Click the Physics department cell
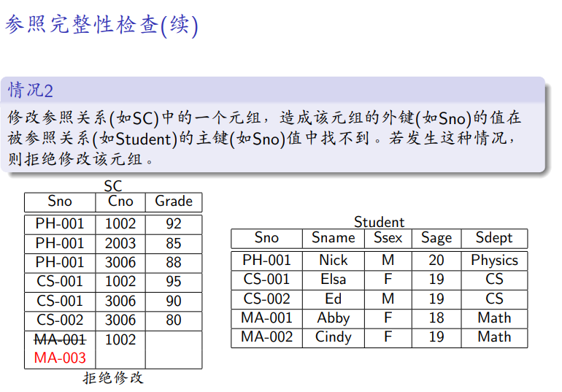Screen dimensions: 562x392 pyautogui.click(x=494, y=261)
